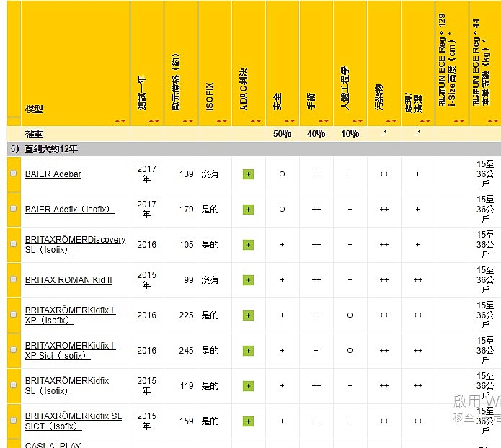This screenshot has height=448, width=501.
Task: Sort ISOFIX column ascending arrow
Action: (219, 121)
